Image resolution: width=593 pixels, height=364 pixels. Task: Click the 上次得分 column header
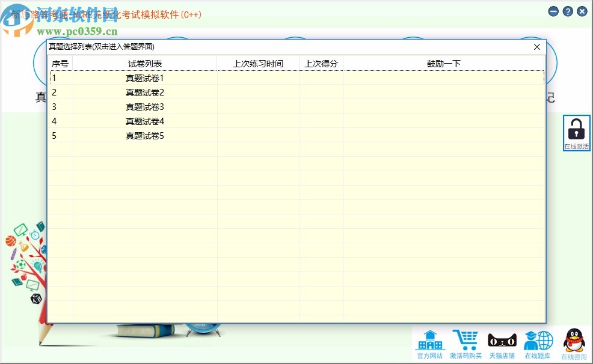[321, 63]
